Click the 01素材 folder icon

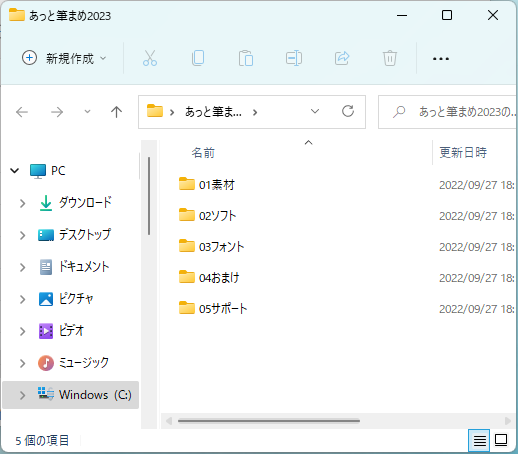[x=187, y=184]
